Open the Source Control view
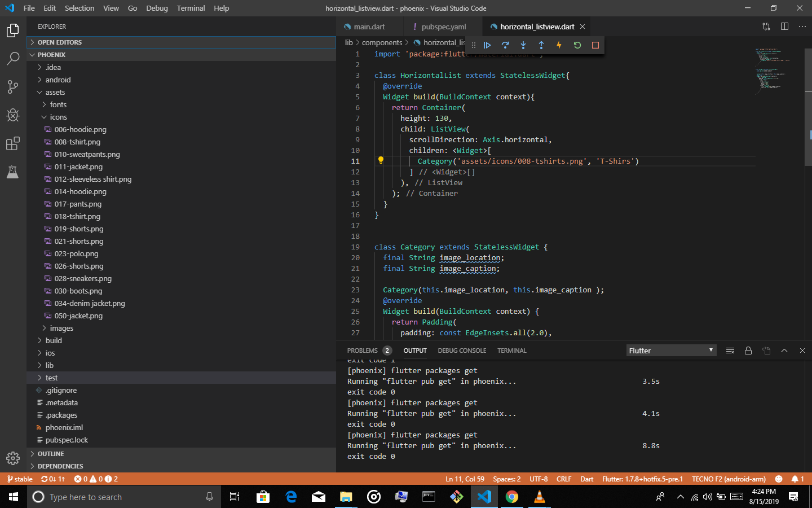This screenshot has width=812, height=508. (12, 87)
